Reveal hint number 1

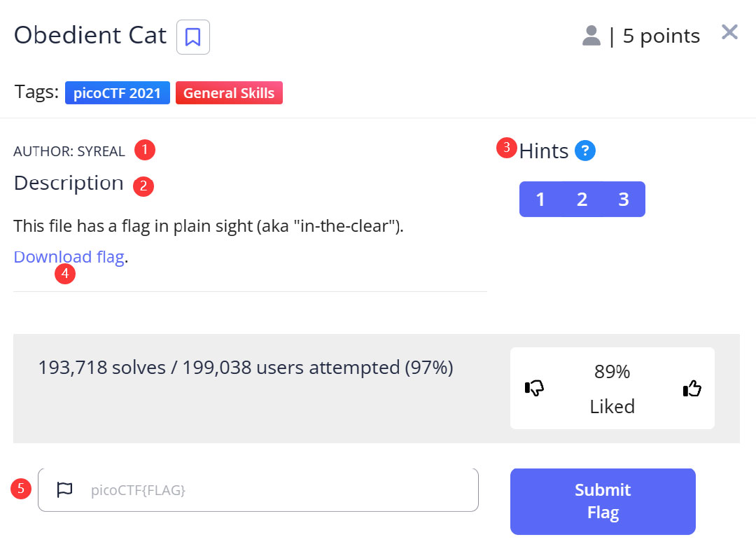pyautogui.click(x=540, y=200)
